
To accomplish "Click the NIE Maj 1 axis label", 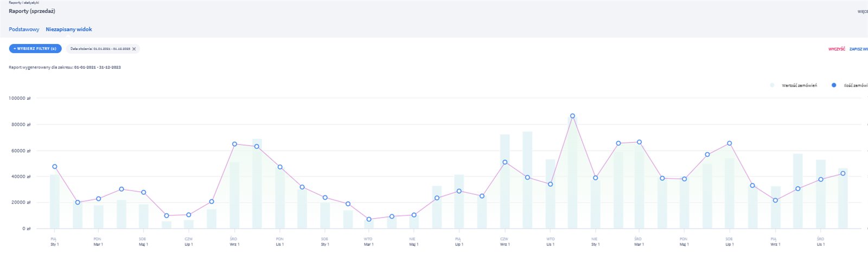I will click(x=413, y=242).
